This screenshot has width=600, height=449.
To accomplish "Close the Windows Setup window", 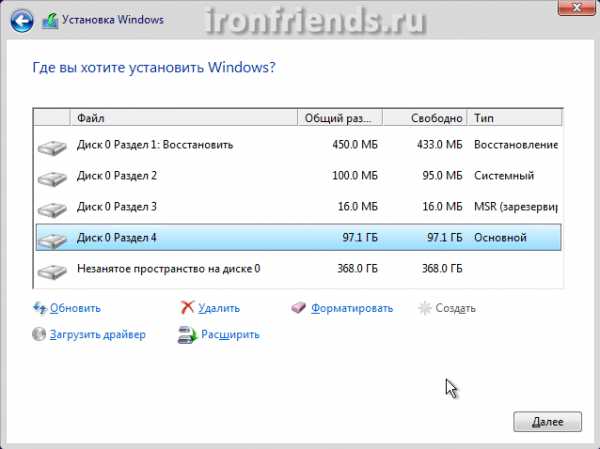I will point(576,7).
